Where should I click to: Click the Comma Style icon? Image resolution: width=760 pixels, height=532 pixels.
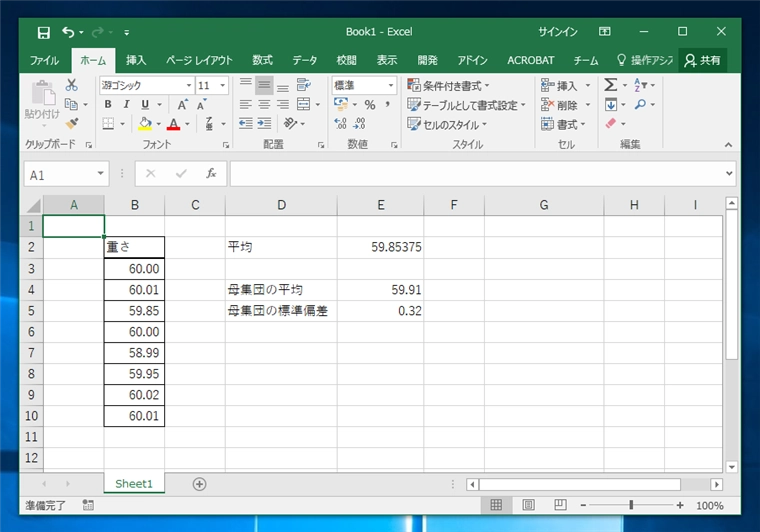pyautogui.click(x=387, y=105)
